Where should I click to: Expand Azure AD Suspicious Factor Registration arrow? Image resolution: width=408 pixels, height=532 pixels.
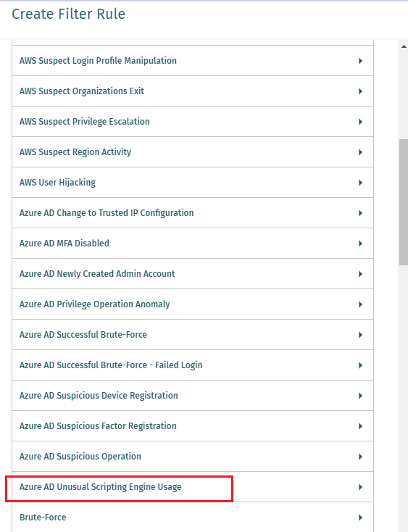360,426
